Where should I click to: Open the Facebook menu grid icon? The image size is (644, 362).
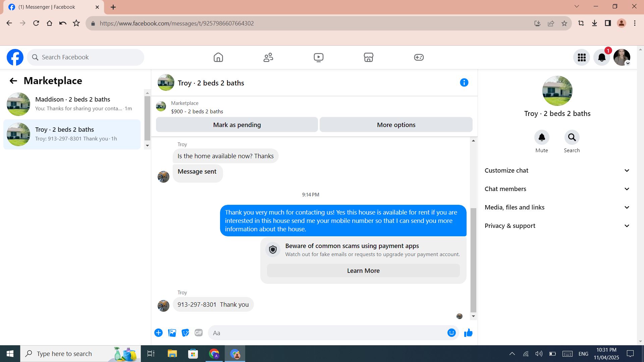(x=582, y=57)
